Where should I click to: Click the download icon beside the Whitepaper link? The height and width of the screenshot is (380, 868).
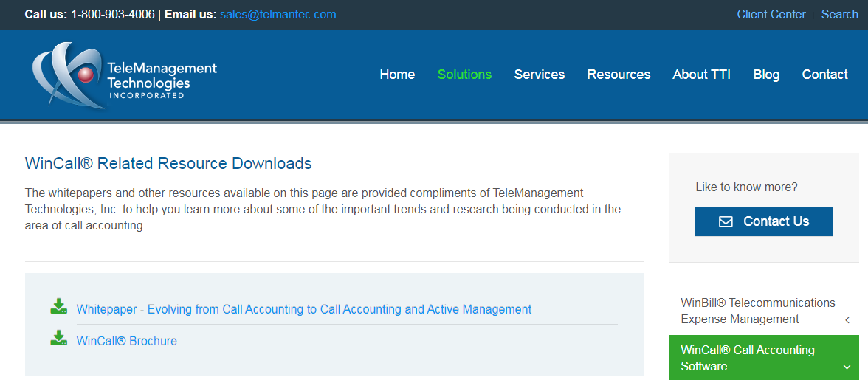(58, 306)
